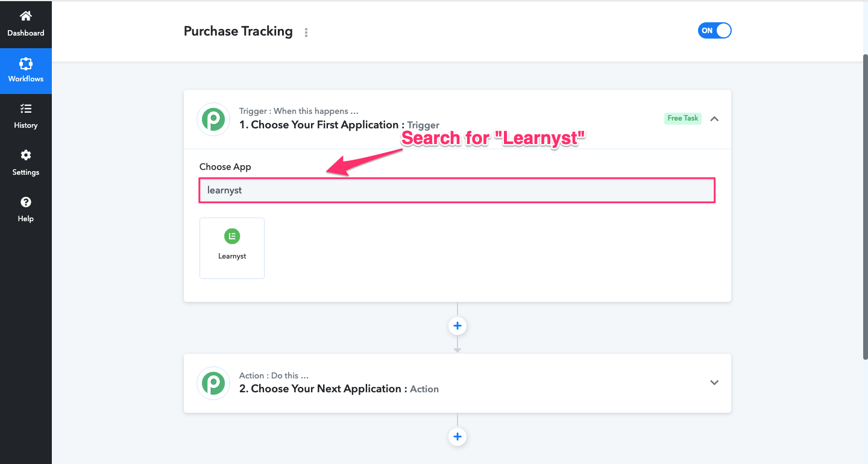Click the 'Action : Do this ...' text

pyautogui.click(x=274, y=375)
